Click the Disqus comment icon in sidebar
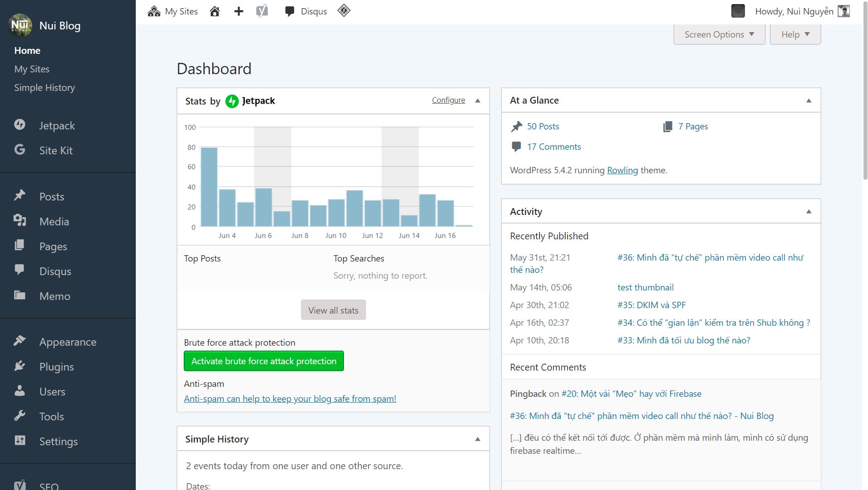The image size is (868, 490). point(19,270)
